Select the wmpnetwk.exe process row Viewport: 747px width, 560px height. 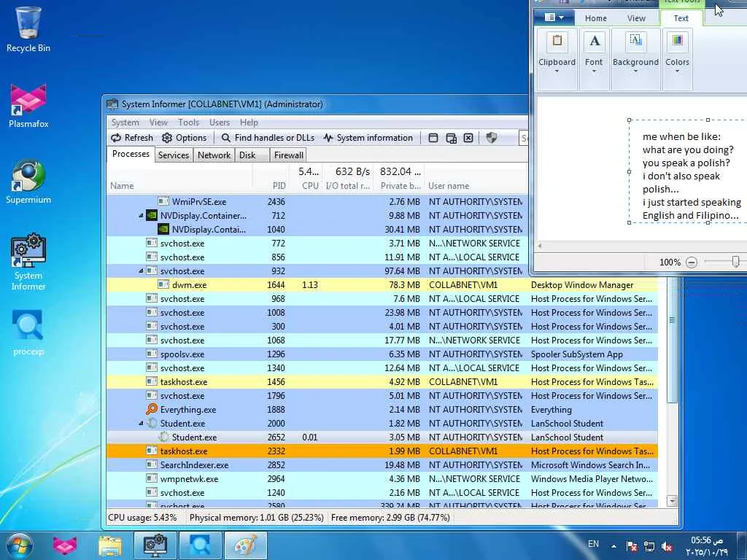(x=382, y=478)
